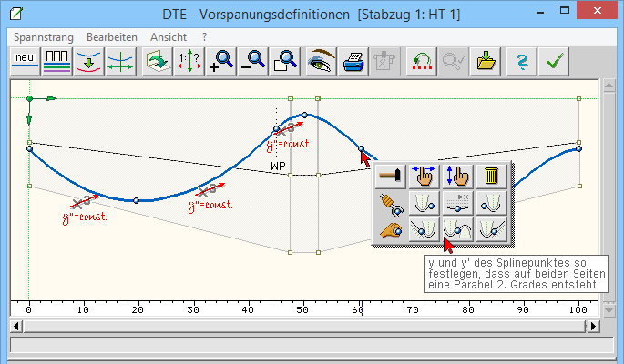
Task: Select horizontal move hand tool in popup
Action: point(425,176)
